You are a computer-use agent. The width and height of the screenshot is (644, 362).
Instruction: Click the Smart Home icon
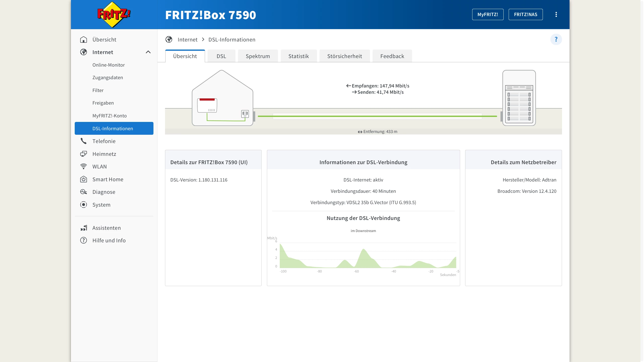pyautogui.click(x=84, y=179)
